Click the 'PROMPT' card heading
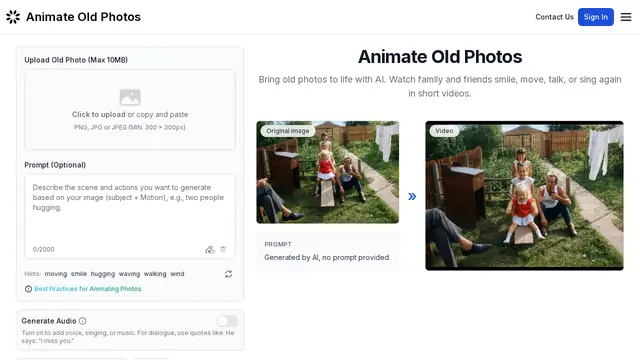Viewport: 640px width, 360px height. [278, 244]
